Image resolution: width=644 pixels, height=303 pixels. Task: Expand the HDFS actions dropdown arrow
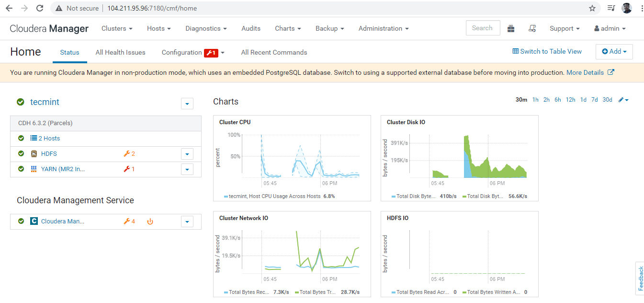pyautogui.click(x=187, y=154)
